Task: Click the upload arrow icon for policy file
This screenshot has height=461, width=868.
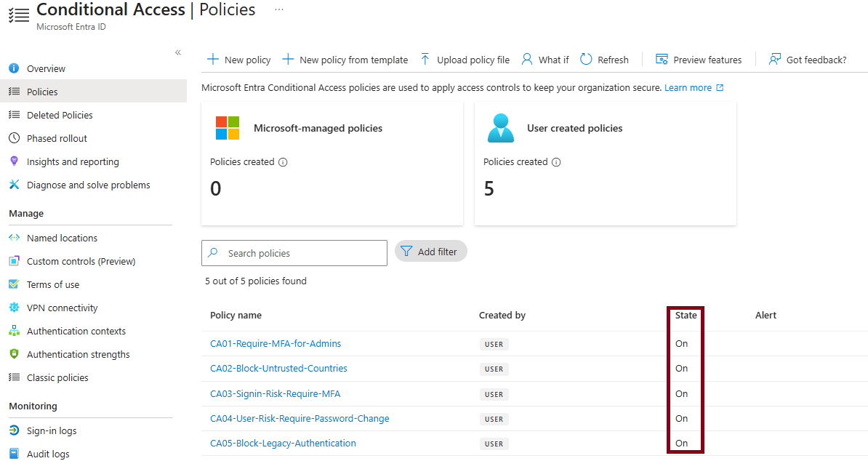Action: click(x=425, y=59)
